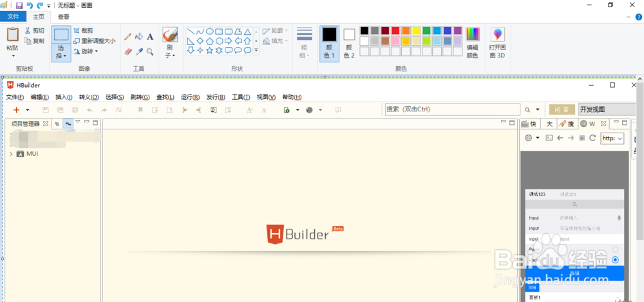The image size is (644, 302).
Task: Open dropdown arrow next to HBuilder New plus
Action: coord(28,109)
